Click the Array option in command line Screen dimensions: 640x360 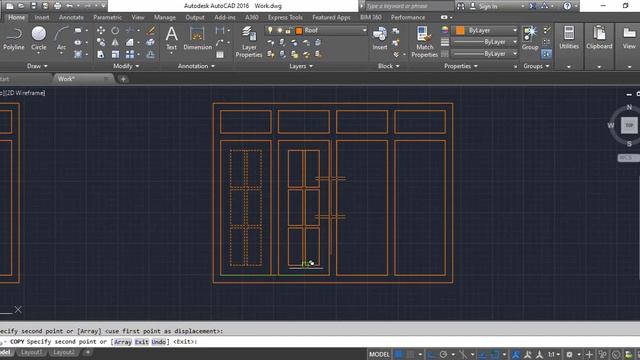(123, 342)
